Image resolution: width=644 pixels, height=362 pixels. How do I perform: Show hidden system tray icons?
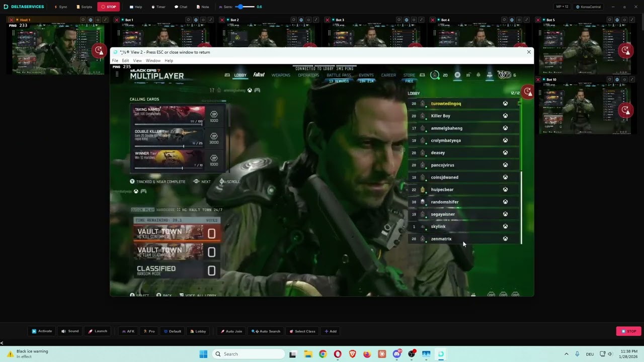(x=566, y=354)
